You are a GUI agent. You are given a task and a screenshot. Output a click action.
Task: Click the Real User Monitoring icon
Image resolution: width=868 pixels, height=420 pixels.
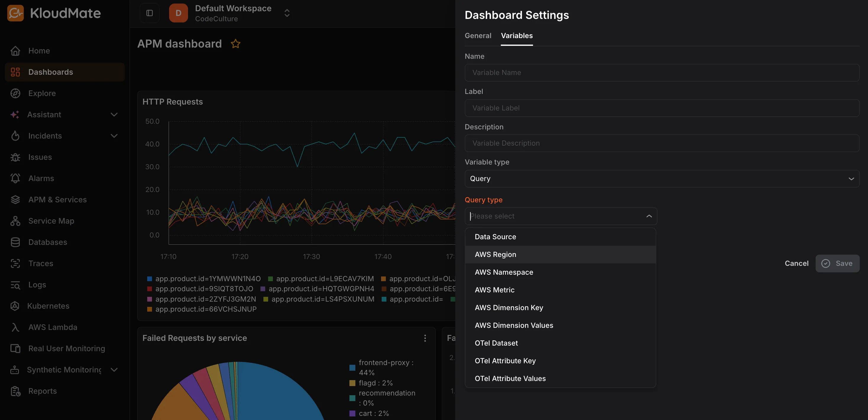[15, 348]
